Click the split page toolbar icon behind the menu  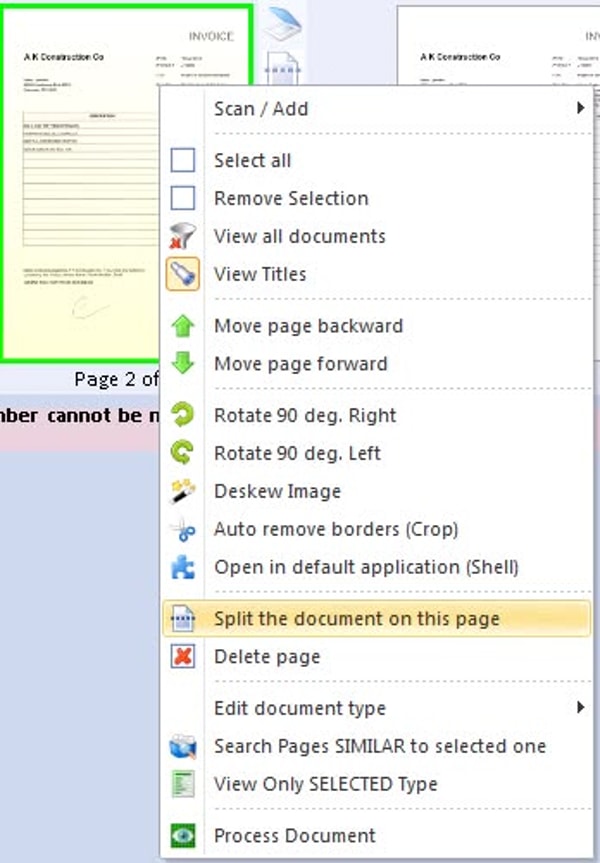click(283, 68)
